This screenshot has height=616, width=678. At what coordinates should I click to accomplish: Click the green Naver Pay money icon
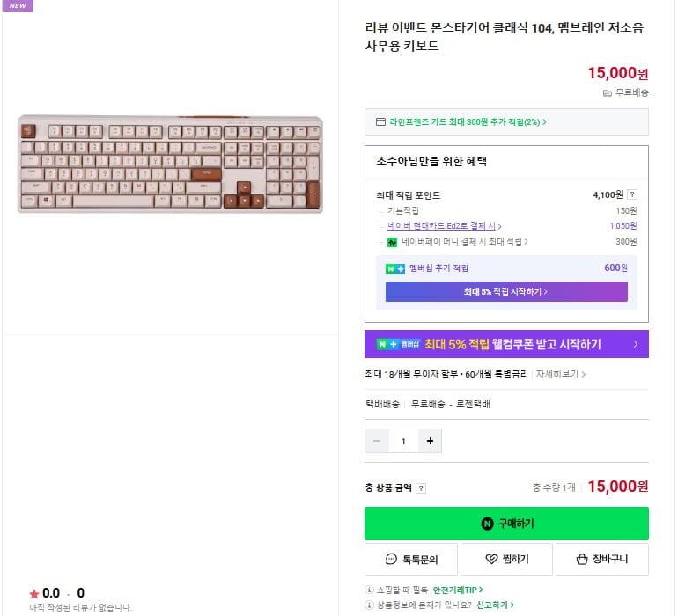392,241
